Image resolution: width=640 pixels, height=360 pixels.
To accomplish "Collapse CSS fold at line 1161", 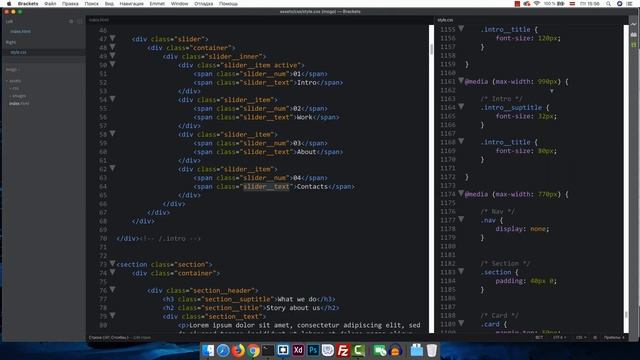I will click(461, 81).
